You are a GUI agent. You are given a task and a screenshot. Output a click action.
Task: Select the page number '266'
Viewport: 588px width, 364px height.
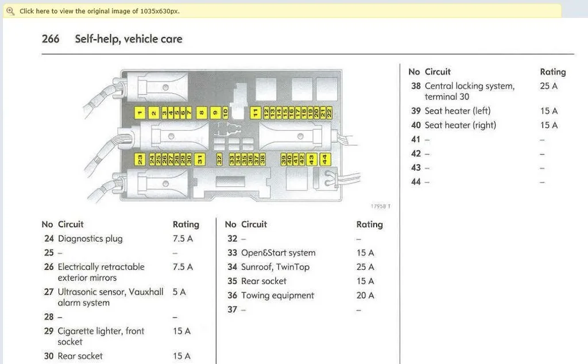pos(51,38)
